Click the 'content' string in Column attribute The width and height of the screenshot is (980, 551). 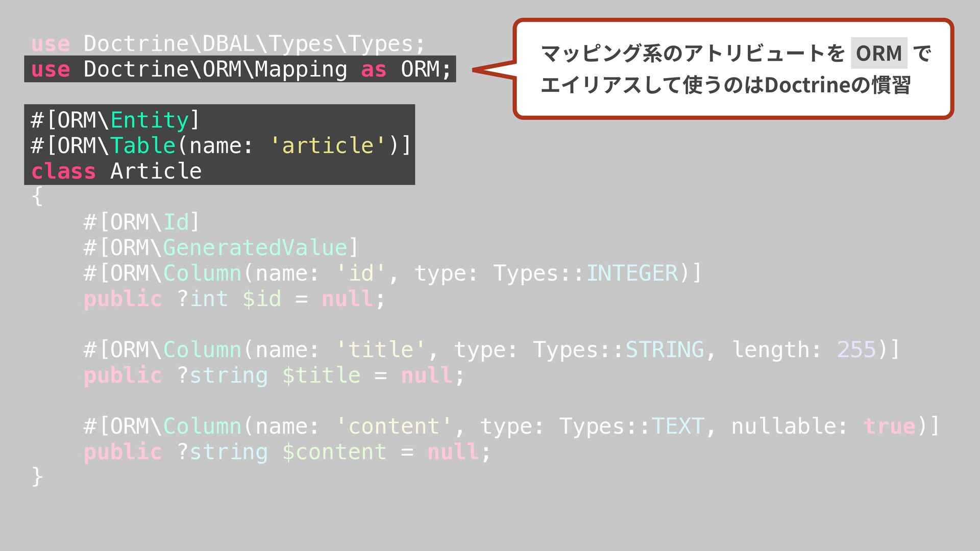(394, 427)
